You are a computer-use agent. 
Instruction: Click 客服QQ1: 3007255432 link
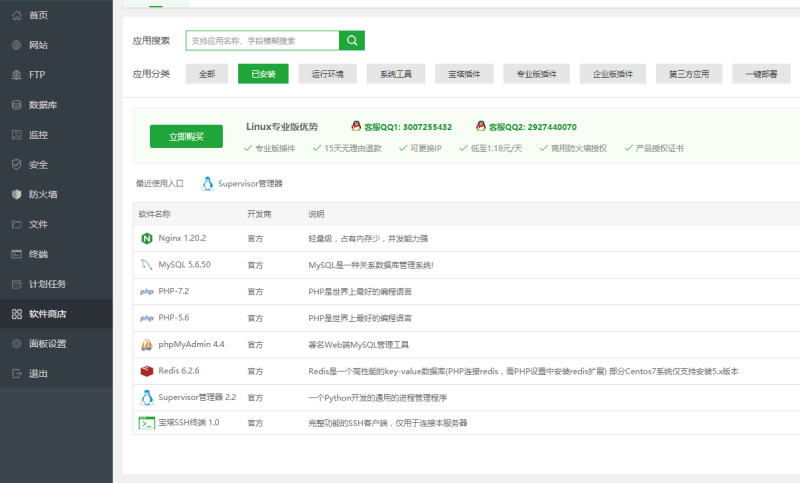(x=408, y=127)
